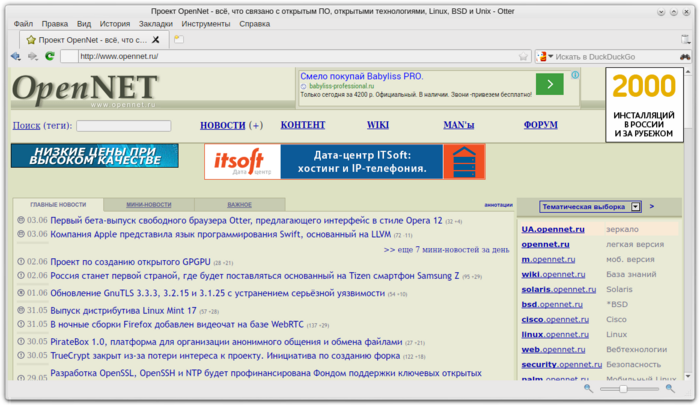The height and width of the screenshot is (405, 700).
Task: Click the 2000 инсталляций banner
Action: pyautogui.click(x=644, y=105)
